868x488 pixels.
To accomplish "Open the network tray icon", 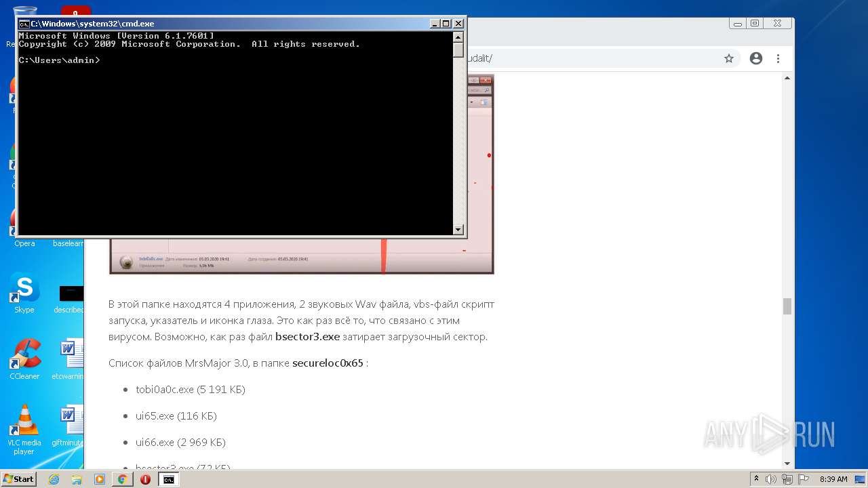I will pyautogui.click(x=787, y=479).
